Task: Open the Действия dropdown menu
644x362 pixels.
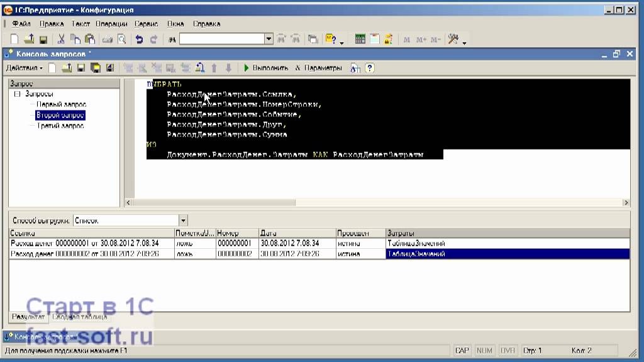Action: [x=25, y=68]
